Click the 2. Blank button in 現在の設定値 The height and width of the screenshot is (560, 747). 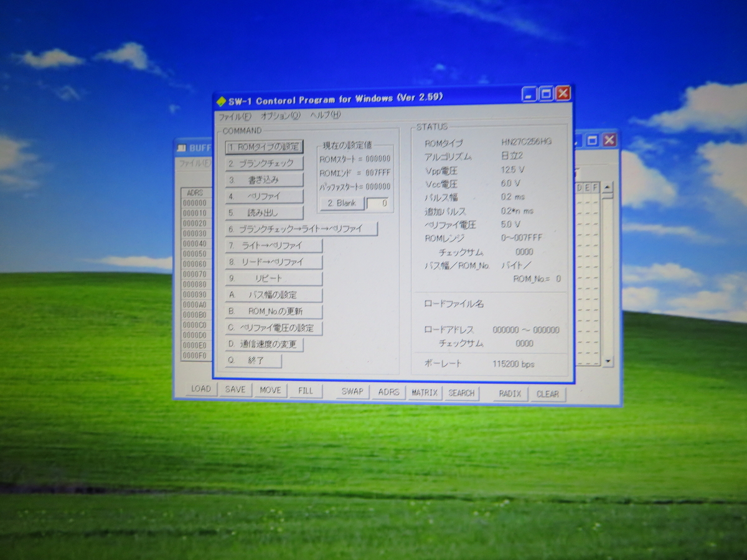click(x=342, y=203)
